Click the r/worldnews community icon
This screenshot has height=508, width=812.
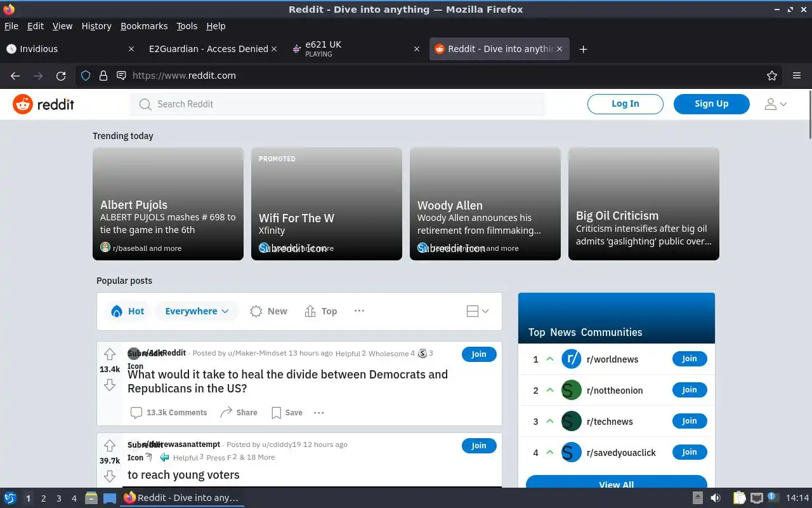tap(572, 359)
